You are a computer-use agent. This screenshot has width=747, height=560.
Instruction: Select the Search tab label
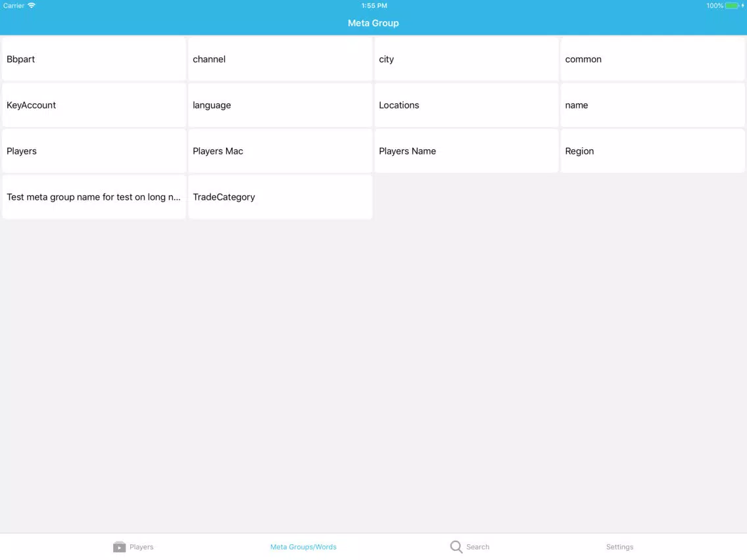477,547
